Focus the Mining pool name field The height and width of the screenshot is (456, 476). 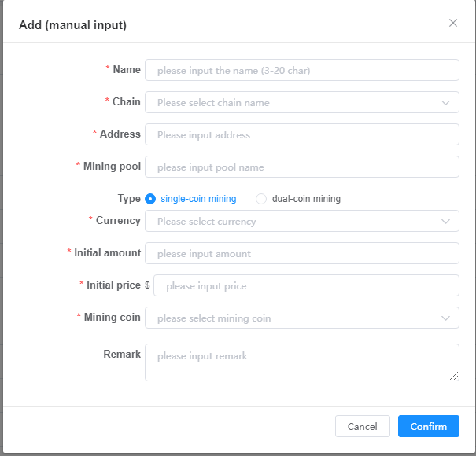pyautogui.click(x=302, y=167)
